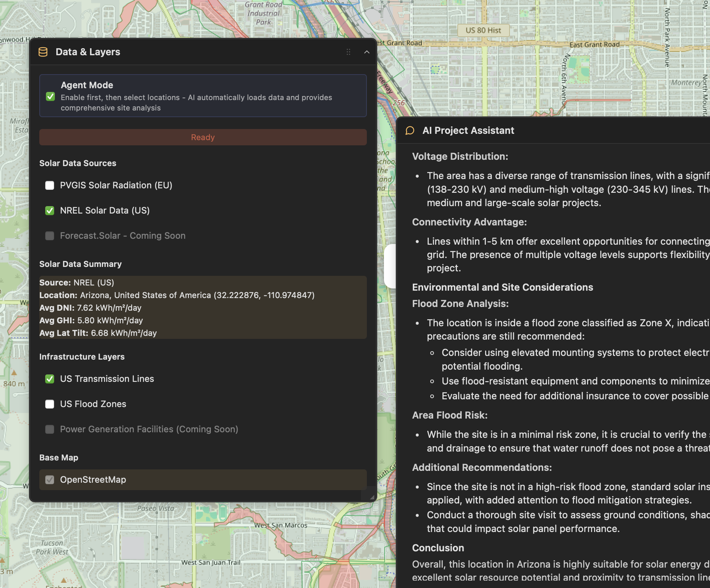Viewport: 710px width, 588px height.
Task: Click the US 80 Hist road shield on map
Action: [x=483, y=30]
